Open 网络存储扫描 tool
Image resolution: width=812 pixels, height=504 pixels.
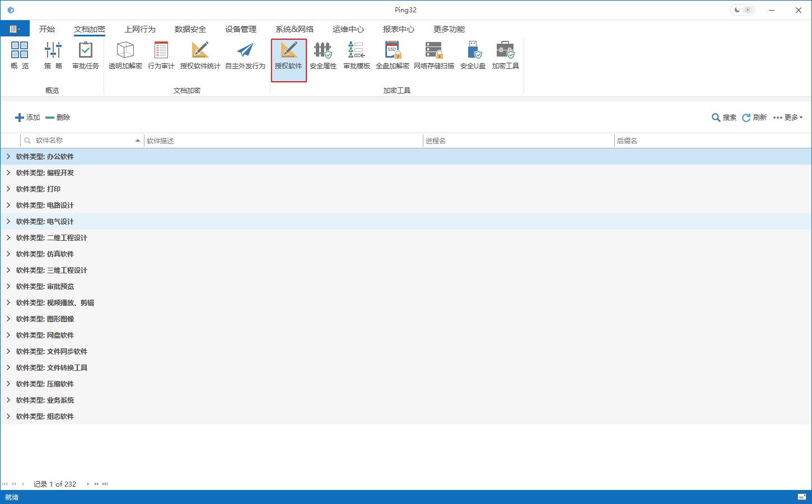click(x=434, y=55)
